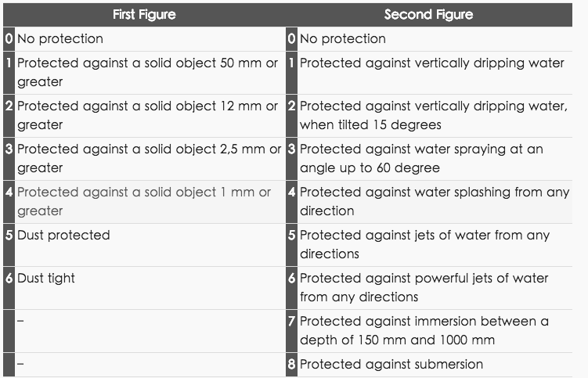Click "Protected against vertically dripping water" level 1 text

point(431,63)
